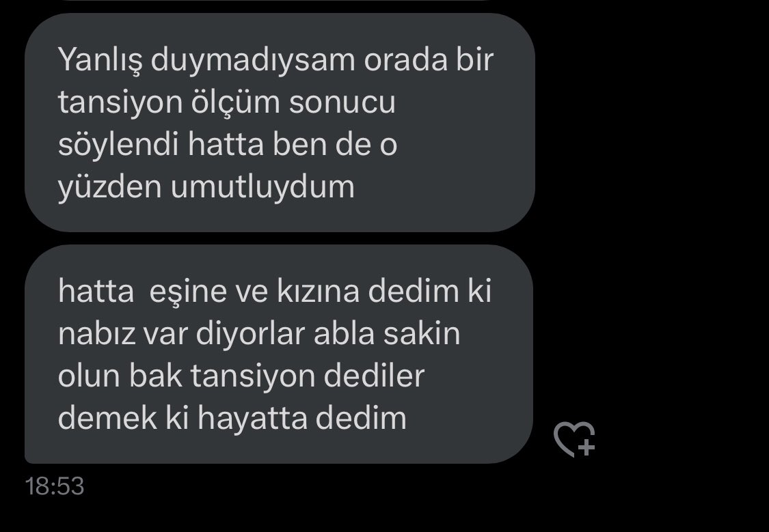Click the word 'yüzden' in first bubble

tap(110, 187)
